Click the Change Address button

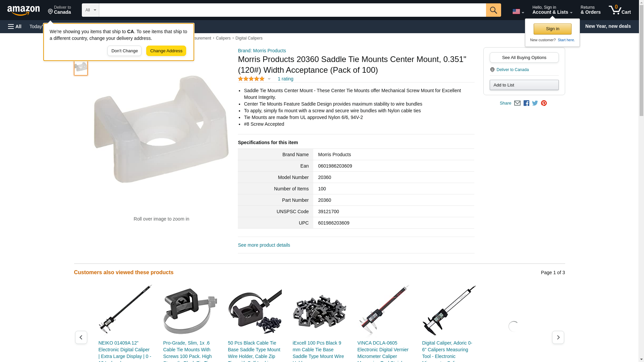pyautogui.click(x=166, y=51)
